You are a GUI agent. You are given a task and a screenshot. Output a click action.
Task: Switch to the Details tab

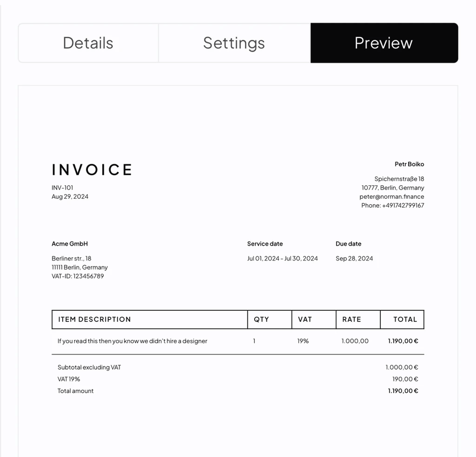(x=88, y=43)
